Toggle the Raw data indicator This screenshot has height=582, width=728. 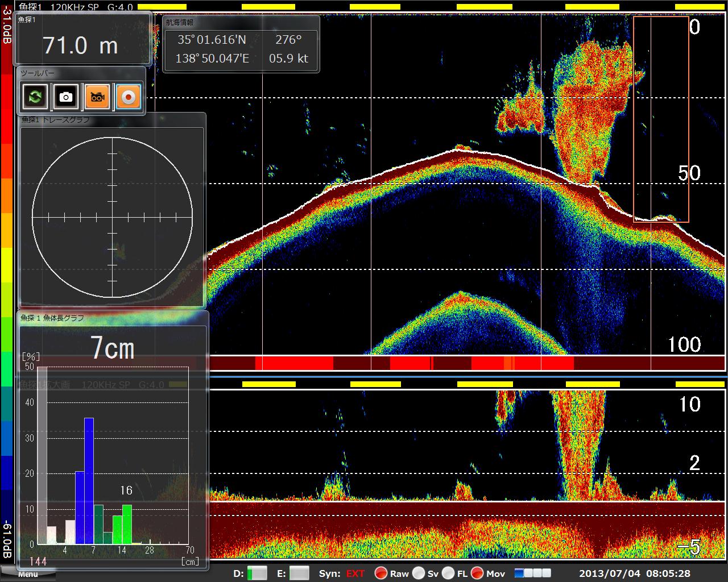pyautogui.click(x=381, y=573)
